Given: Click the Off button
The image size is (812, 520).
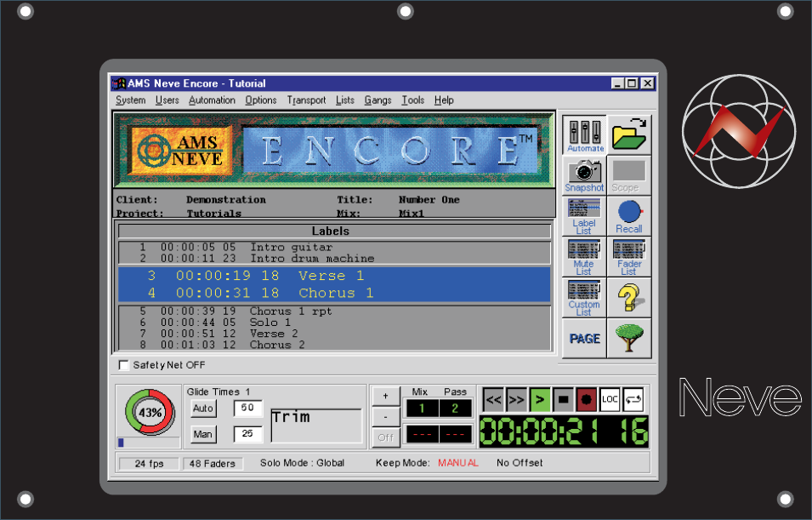Looking at the screenshot, I should [385, 437].
